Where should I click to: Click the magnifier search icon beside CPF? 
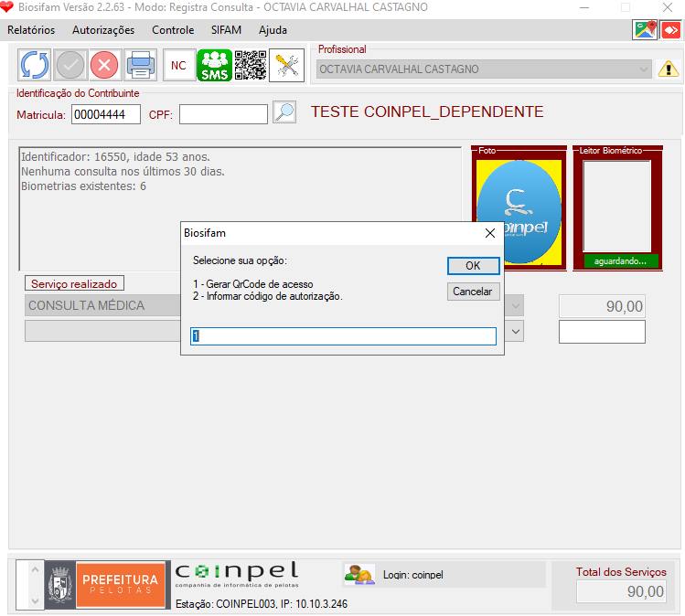[x=284, y=112]
